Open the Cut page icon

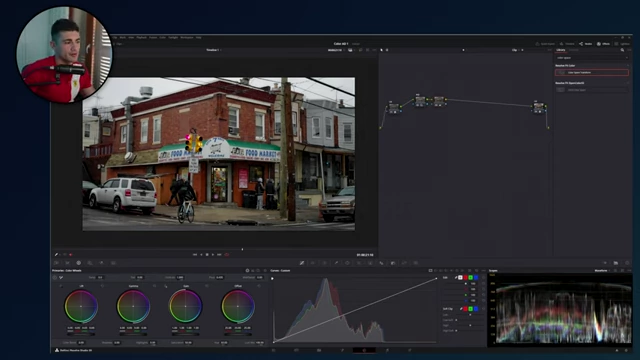(x=296, y=350)
